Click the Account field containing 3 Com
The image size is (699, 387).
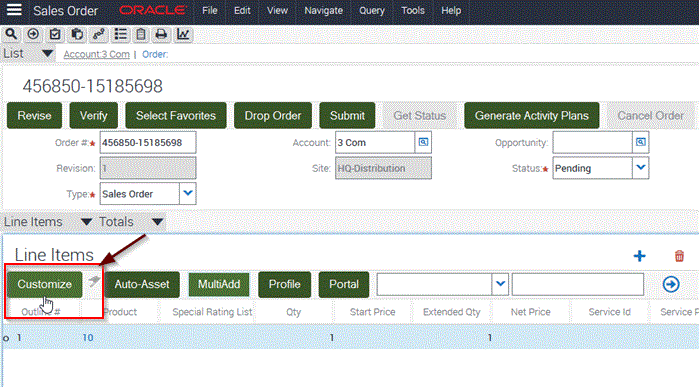click(x=375, y=142)
